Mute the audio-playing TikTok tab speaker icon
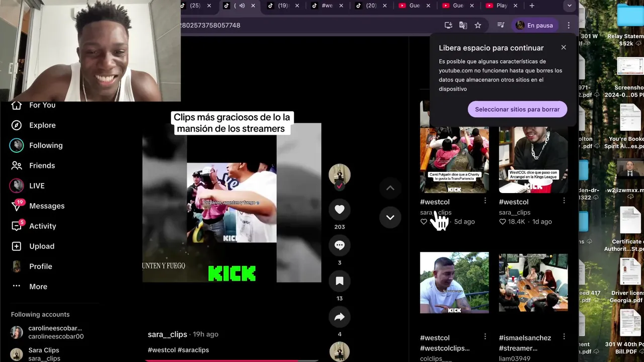This screenshot has height=362, width=644. pos(242,6)
